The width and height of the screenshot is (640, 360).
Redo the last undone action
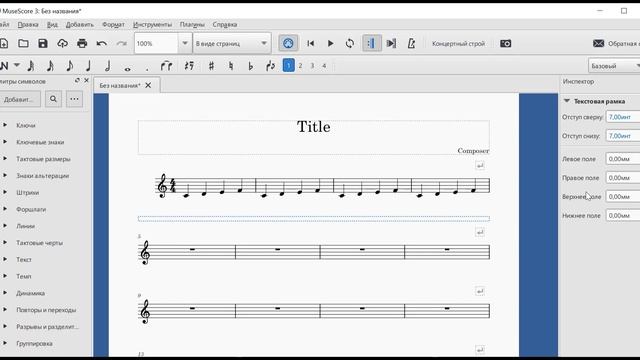click(121, 43)
